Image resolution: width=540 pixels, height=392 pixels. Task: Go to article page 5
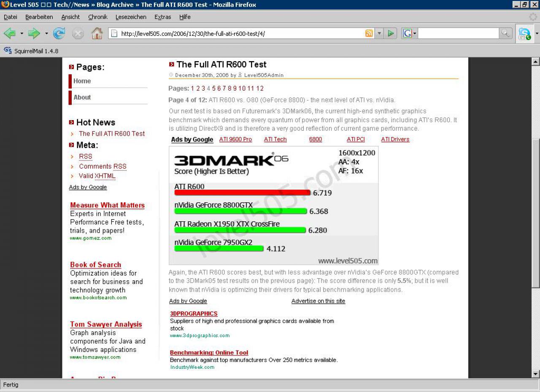214,89
